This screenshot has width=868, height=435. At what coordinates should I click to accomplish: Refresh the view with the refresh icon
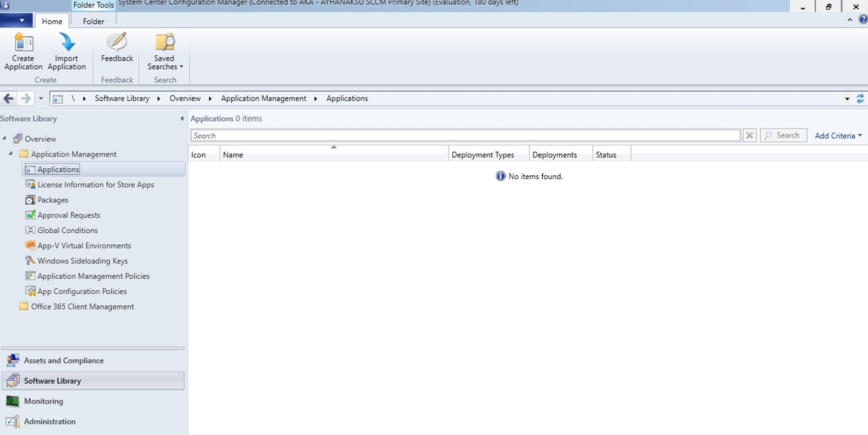pos(860,99)
